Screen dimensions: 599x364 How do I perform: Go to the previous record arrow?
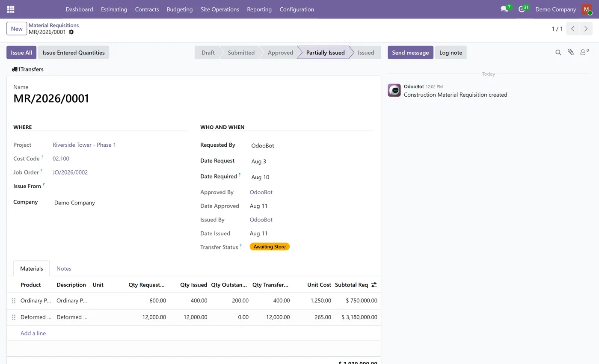(x=573, y=29)
